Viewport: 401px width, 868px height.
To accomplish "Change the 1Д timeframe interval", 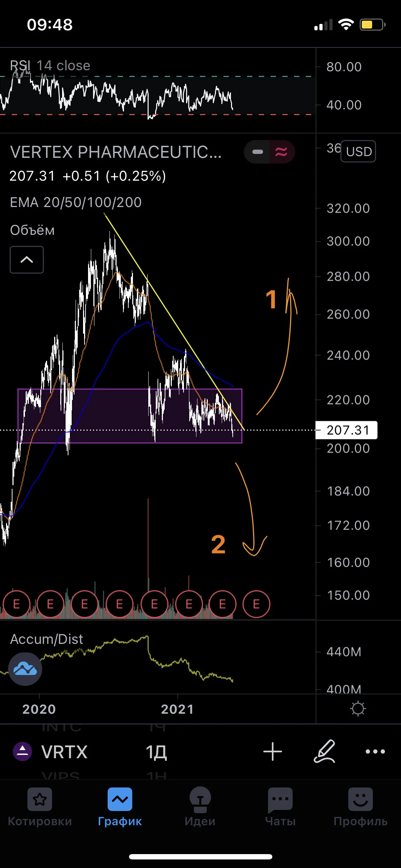I will pyautogui.click(x=156, y=752).
